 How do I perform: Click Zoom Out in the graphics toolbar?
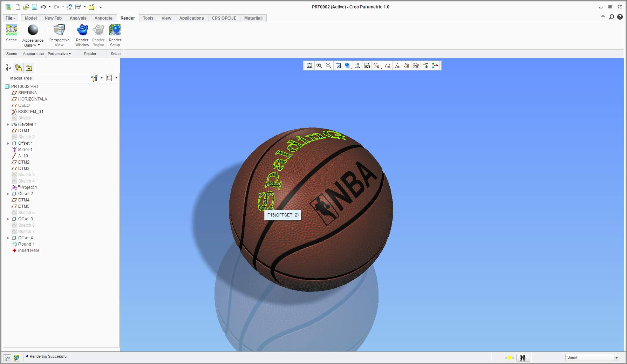pos(329,66)
